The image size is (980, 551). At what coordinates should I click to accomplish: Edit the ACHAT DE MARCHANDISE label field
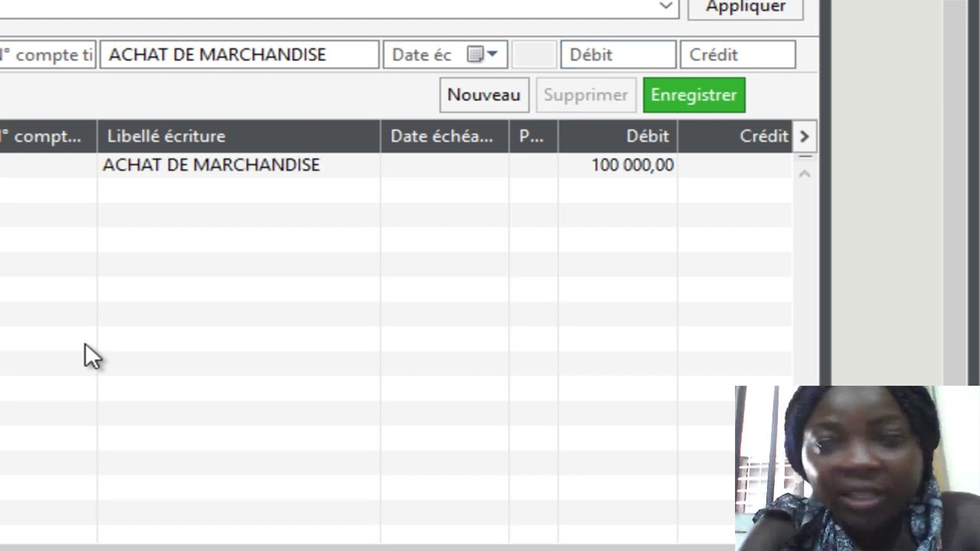pyautogui.click(x=240, y=55)
